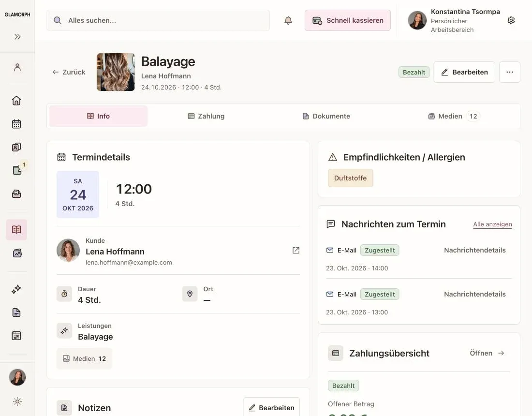The height and width of the screenshot is (416, 532).
Task: Click the Schnell kassieren button
Action: pyautogui.click(x=347, y=20)
